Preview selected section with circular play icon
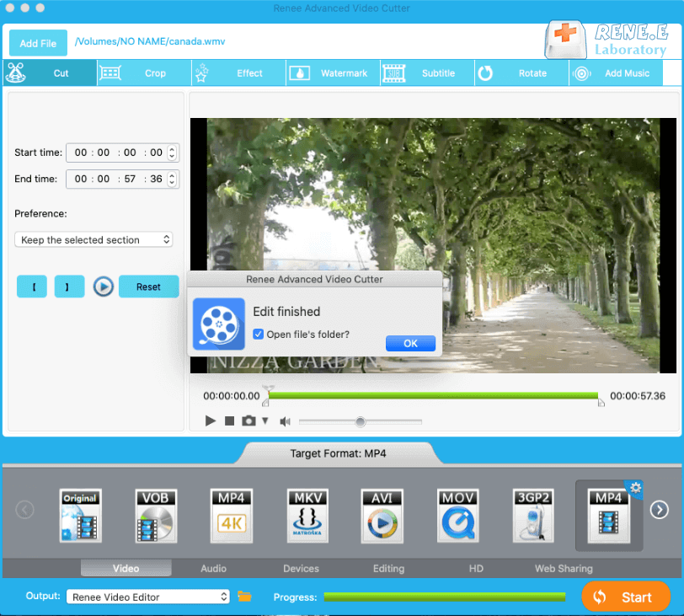The image size is (684, 616). click(104, 287)
